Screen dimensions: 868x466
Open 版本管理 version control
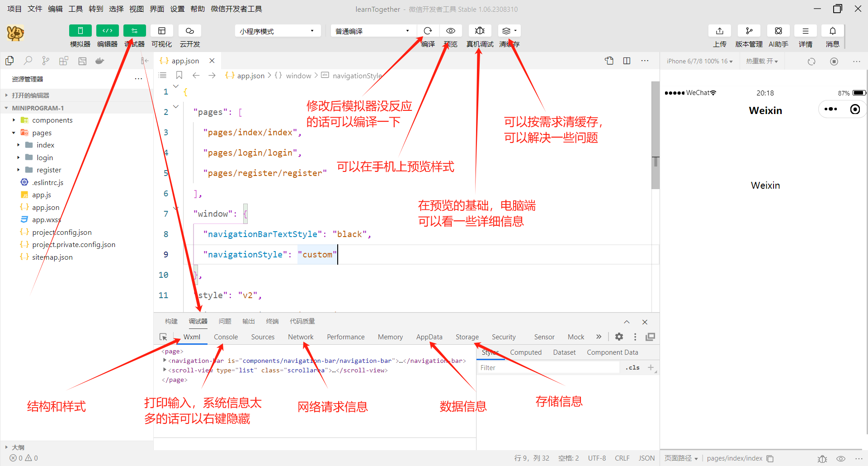coord(749,31)
